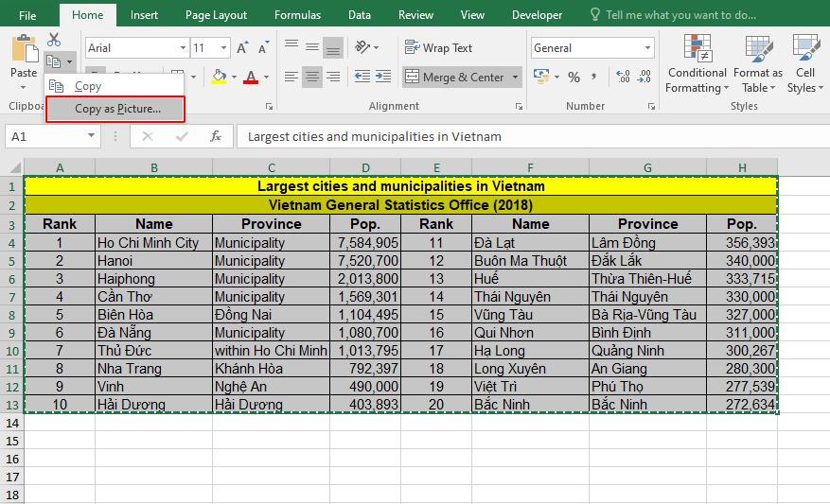
Task: Apply fill color with paint bucket icon
Action: (220, 78)
